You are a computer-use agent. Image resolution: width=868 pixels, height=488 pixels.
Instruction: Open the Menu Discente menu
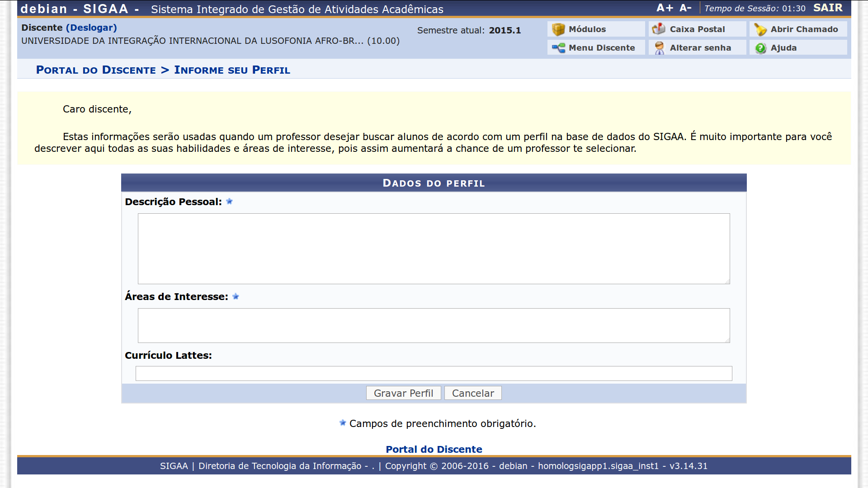[x=601, y=48]
